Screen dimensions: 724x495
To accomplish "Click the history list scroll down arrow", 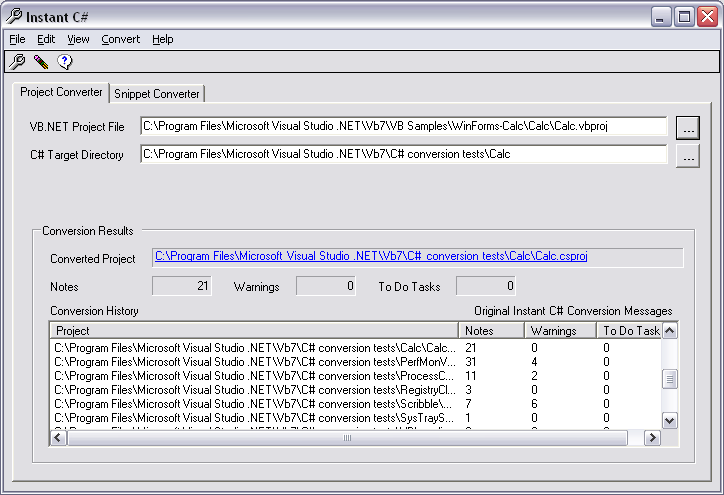I will pyautogui.click(x=670, y=420).
